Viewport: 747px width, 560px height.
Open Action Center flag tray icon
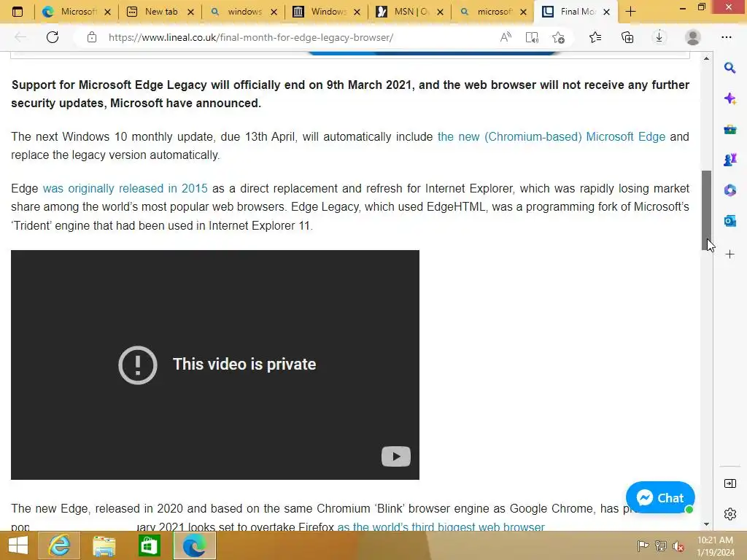pos(643,545)
